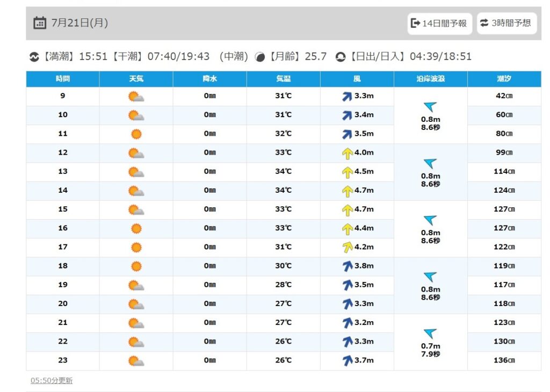The width and height of the screenshot is (550, 392).
Task: Click the 119cm tide value
Action: (504, 266)
